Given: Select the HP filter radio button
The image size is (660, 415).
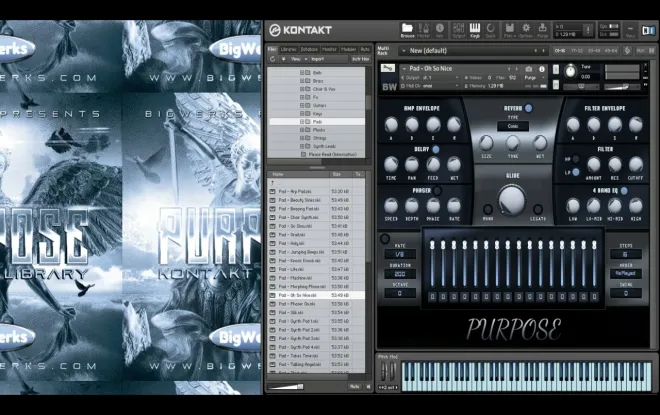Looking at the screenshot, I should (x=575, y=159).
